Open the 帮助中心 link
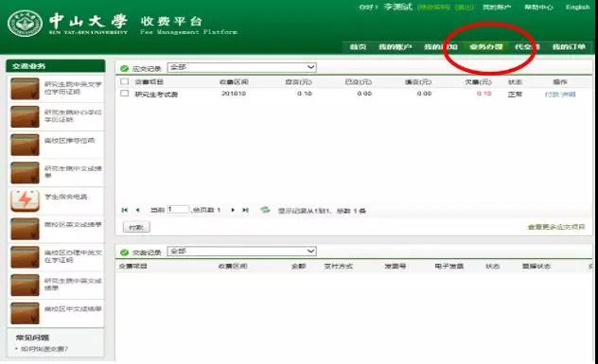The height and width of the screenshot is (364, 598). (x=538, y=8)
